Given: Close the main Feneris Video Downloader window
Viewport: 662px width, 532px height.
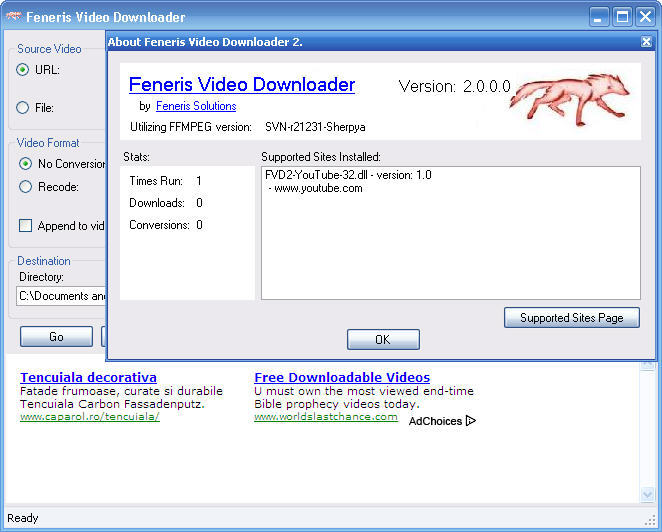Looking at the screenshot, I should coord(646,17).
